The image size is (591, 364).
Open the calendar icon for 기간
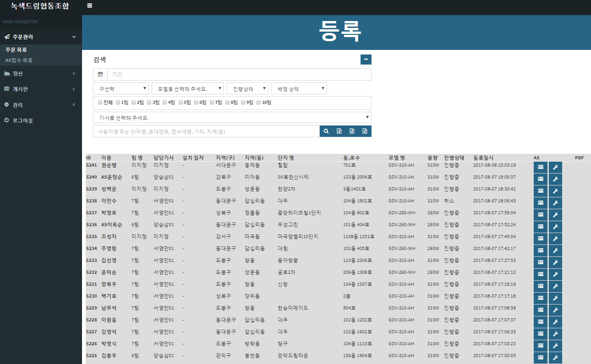coord(100,74)
